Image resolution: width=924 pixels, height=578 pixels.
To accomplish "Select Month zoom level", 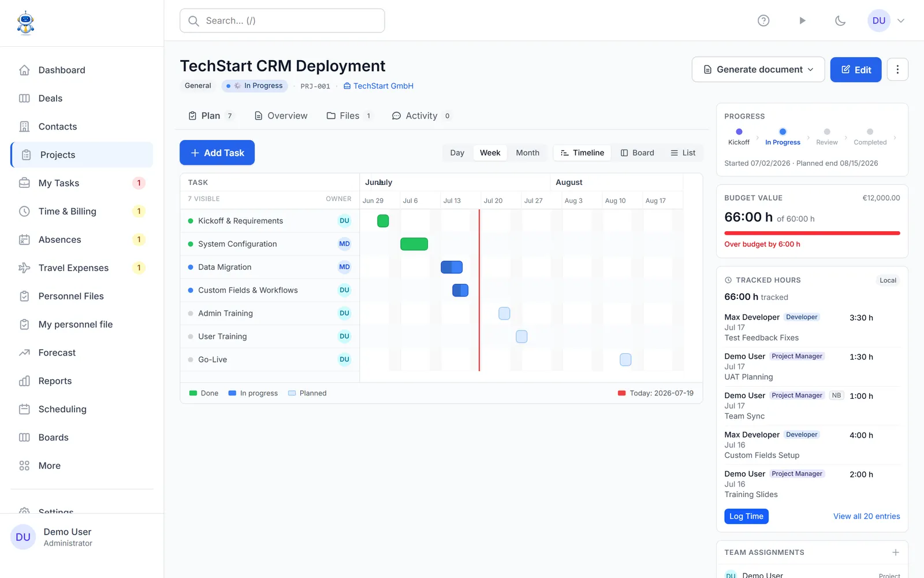I will tap(527, 153).
